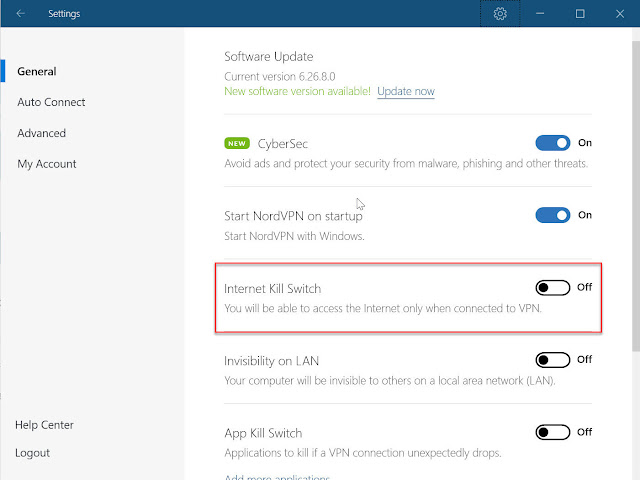
Task: Click the 'App Kill Switch' title text
Action: point(263,433)
